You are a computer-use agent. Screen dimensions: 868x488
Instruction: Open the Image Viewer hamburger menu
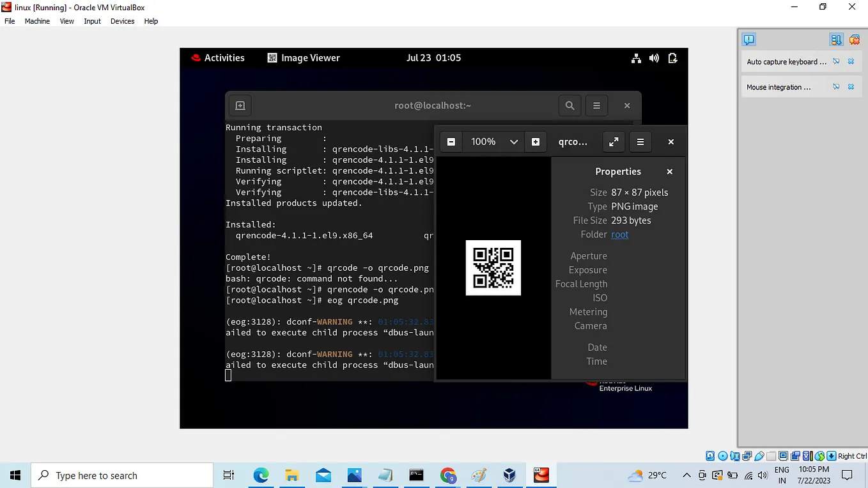coord(640,142)
